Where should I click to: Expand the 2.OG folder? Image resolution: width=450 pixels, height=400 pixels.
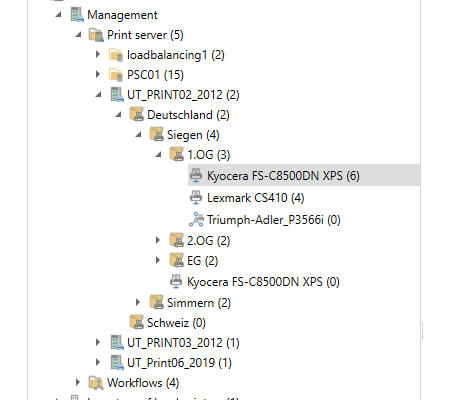(158, 240)
